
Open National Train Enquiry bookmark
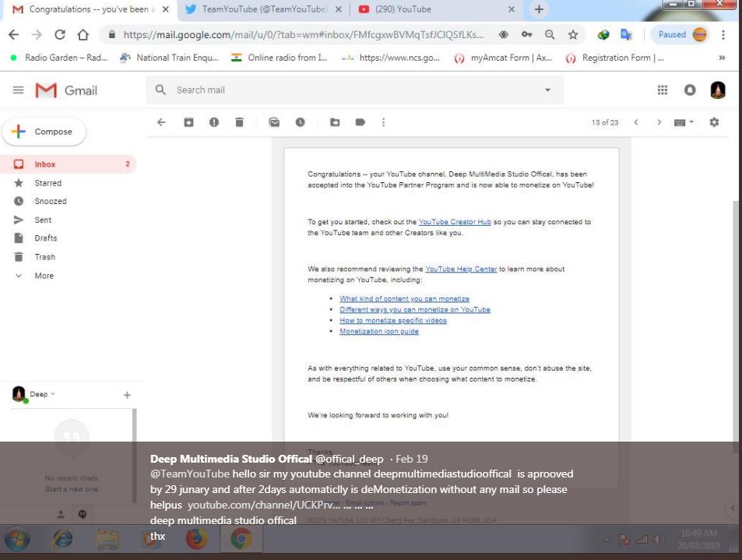[170, 58]
